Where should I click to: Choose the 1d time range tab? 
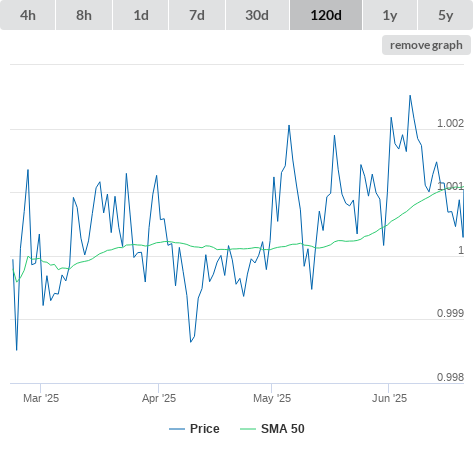tap(141, 15)
